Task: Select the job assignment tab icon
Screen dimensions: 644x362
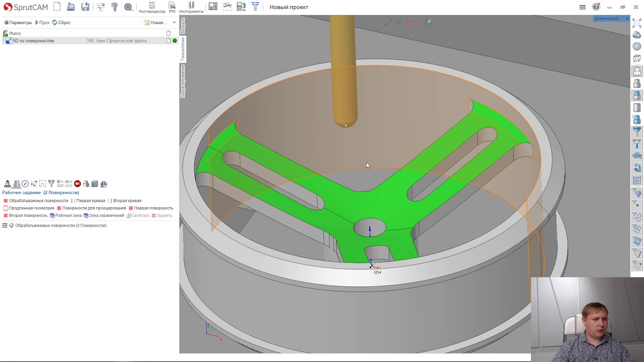Action: (x=17, y=184)
